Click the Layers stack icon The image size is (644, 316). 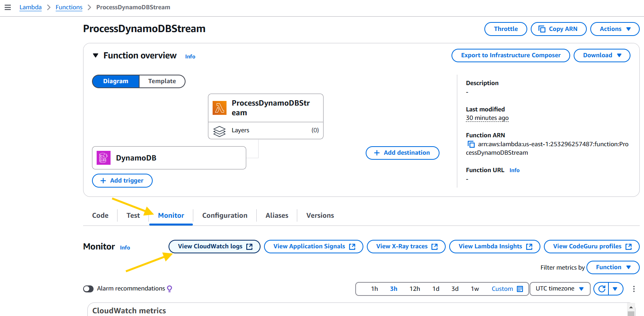219,131
